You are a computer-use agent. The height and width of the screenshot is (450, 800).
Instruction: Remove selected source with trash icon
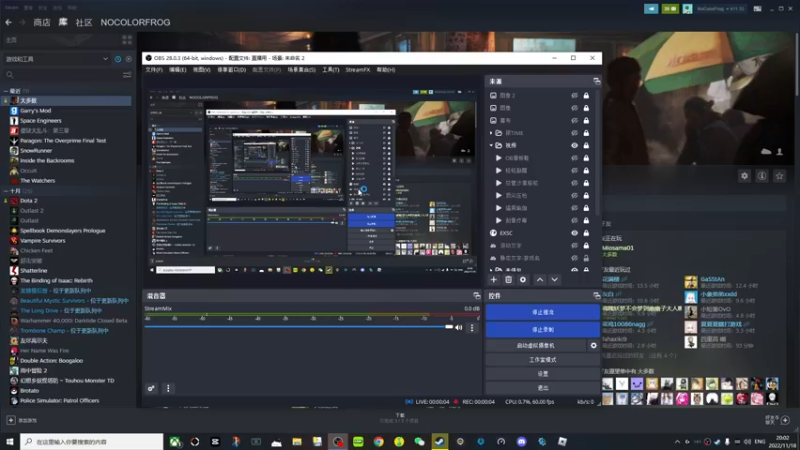(x=508, y=280)
